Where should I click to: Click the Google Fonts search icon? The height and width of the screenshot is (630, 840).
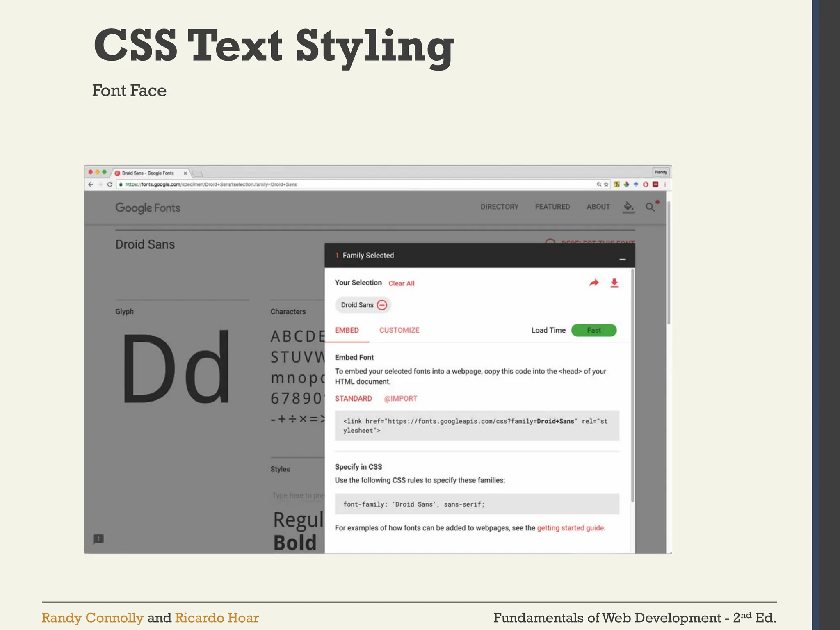[650, 207]
